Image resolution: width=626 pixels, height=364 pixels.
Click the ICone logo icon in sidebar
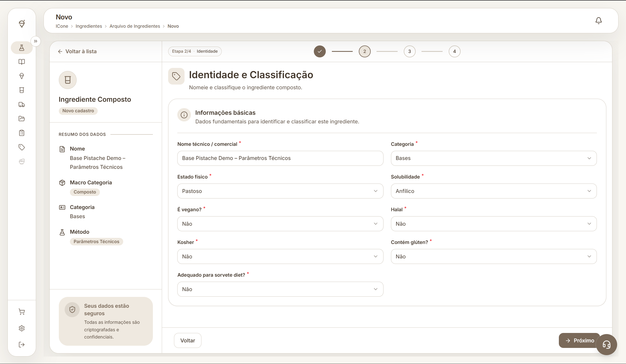click(22, 24)
